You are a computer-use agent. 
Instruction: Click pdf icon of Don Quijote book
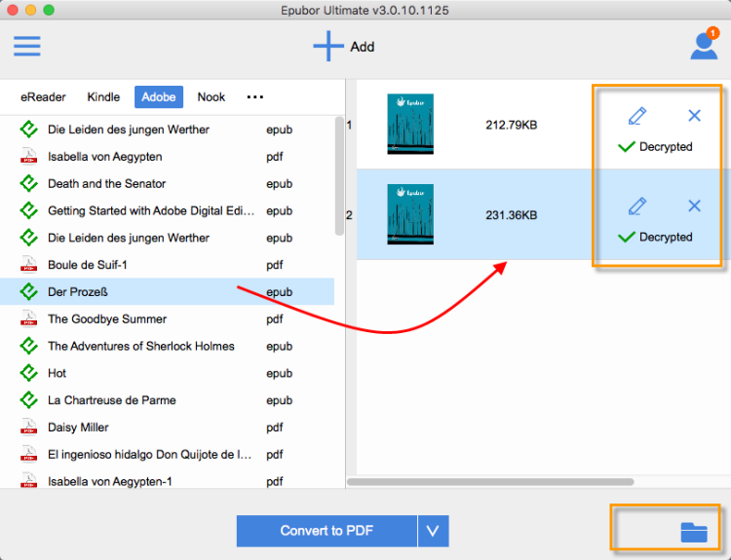point(29,454)
